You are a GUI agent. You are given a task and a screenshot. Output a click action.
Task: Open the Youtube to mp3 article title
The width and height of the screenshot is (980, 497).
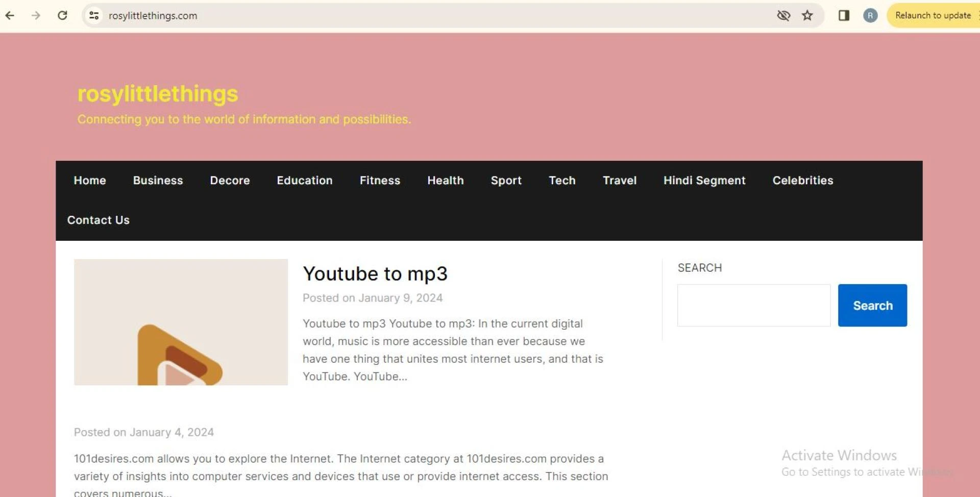(x=375, y=274)
